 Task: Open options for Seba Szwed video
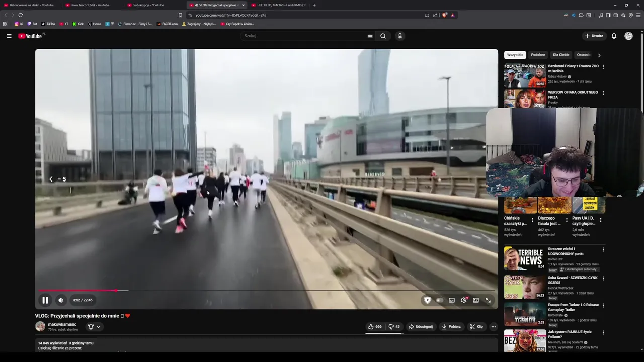coord(603,278)
